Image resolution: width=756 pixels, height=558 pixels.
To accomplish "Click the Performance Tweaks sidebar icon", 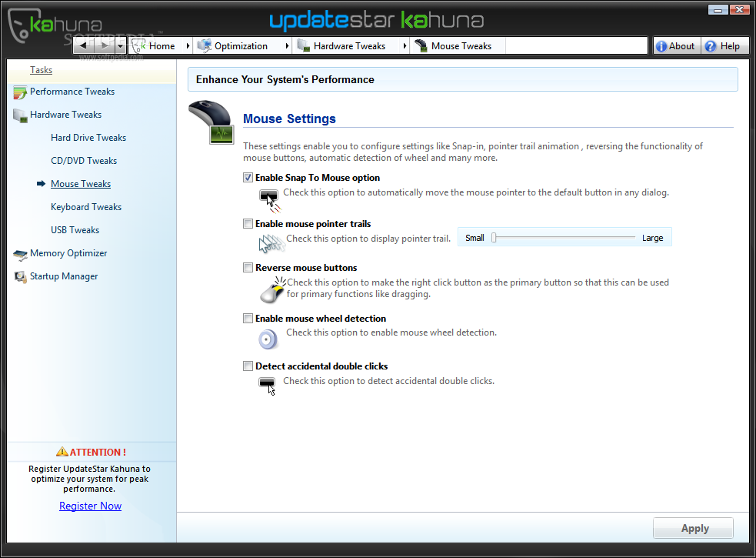I will tap(20, 92).
